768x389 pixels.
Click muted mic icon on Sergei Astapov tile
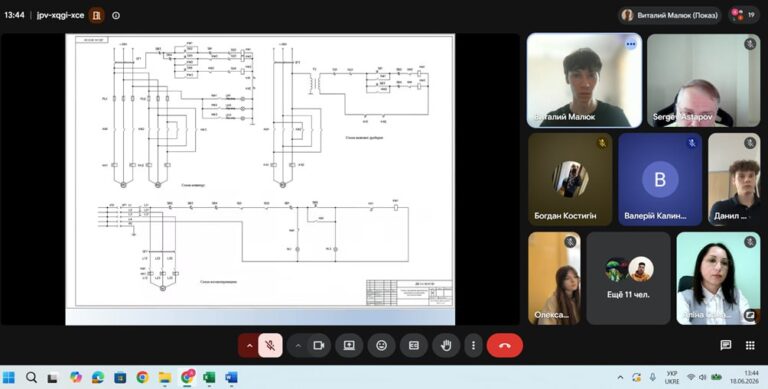pos(750,44)
